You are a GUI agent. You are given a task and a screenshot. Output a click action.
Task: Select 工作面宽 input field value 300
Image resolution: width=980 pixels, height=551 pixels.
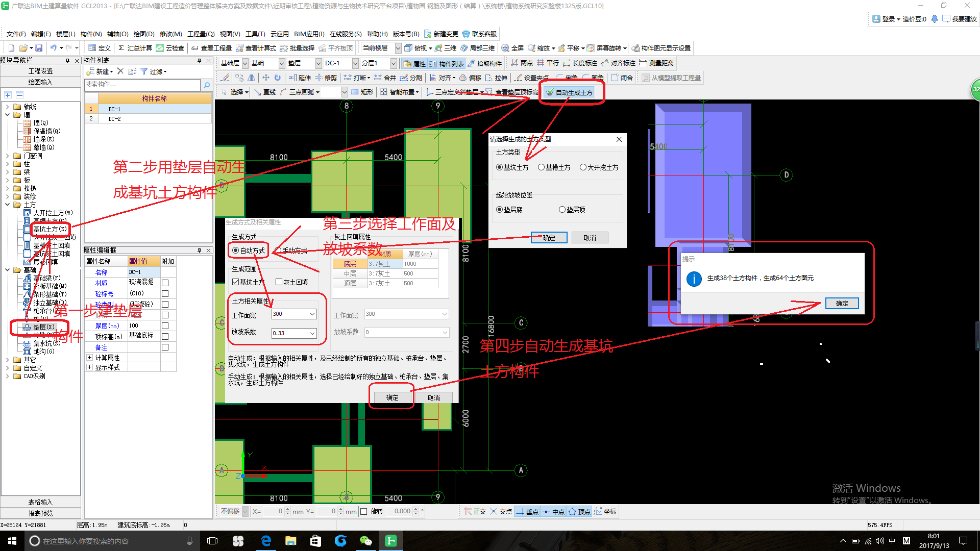293,314
